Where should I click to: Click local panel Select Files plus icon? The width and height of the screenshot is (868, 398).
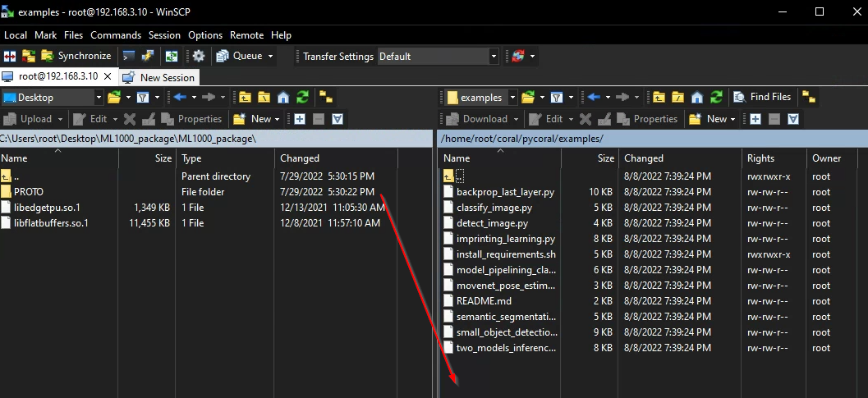point(300,119)
